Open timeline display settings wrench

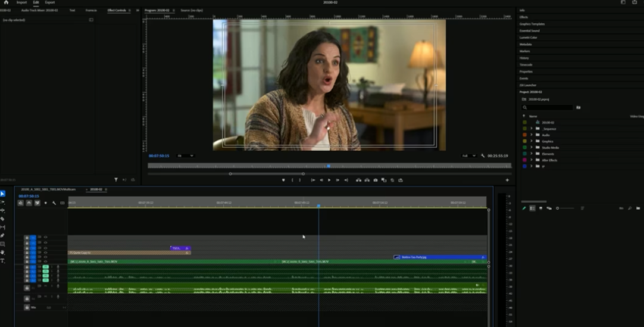(x=54, y=203)
